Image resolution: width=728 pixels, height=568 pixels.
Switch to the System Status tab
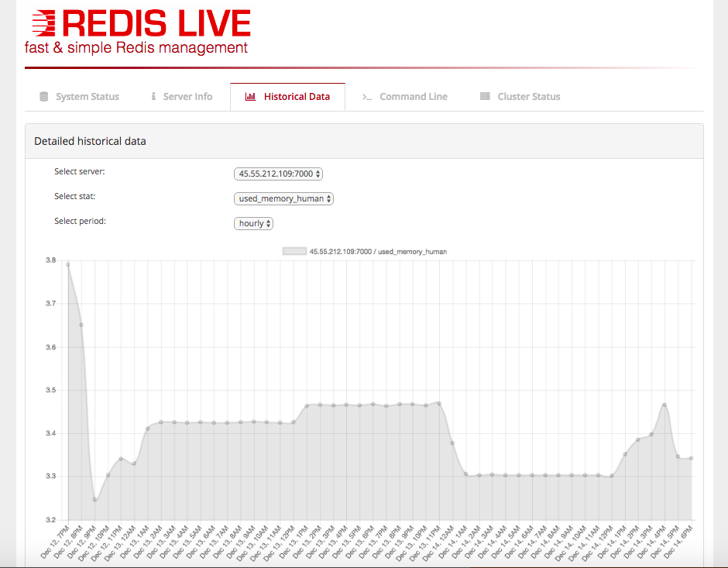pyautogui.click(x=80, y=97)
